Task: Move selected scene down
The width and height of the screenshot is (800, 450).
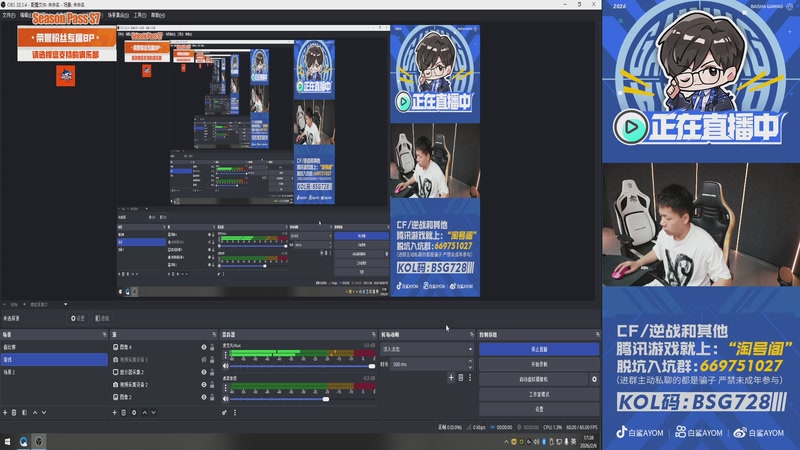Action: click(44, 412)
